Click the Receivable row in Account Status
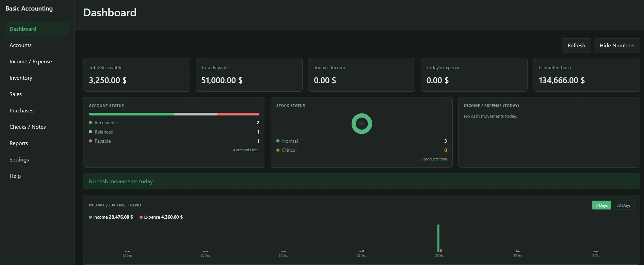 [x=174, y=123]
